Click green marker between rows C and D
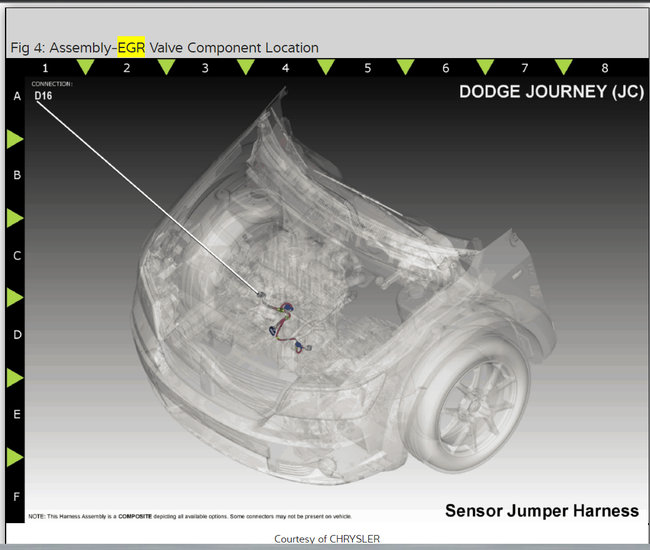 coord(15,298)
